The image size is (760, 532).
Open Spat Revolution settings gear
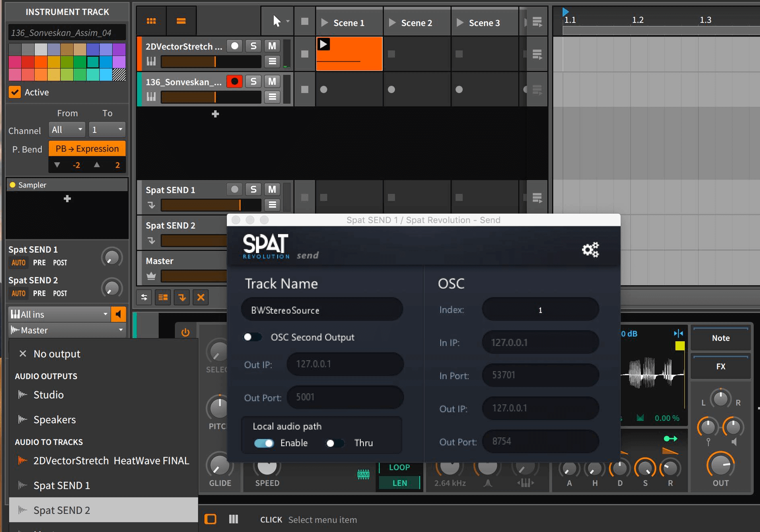[x=590, y=250]
